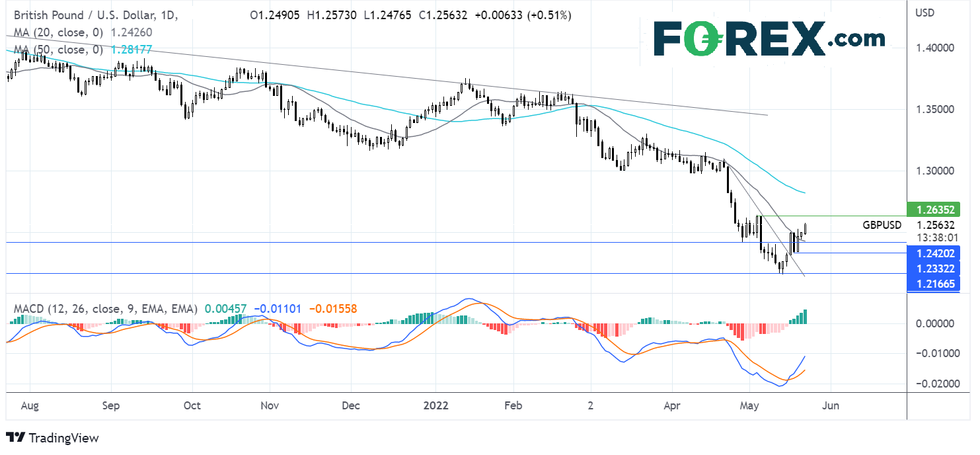This screenshot has height=455, width=980.
Task: Click the Nov label on time axis
Action: pyautogui.click(x=270, y=405)
